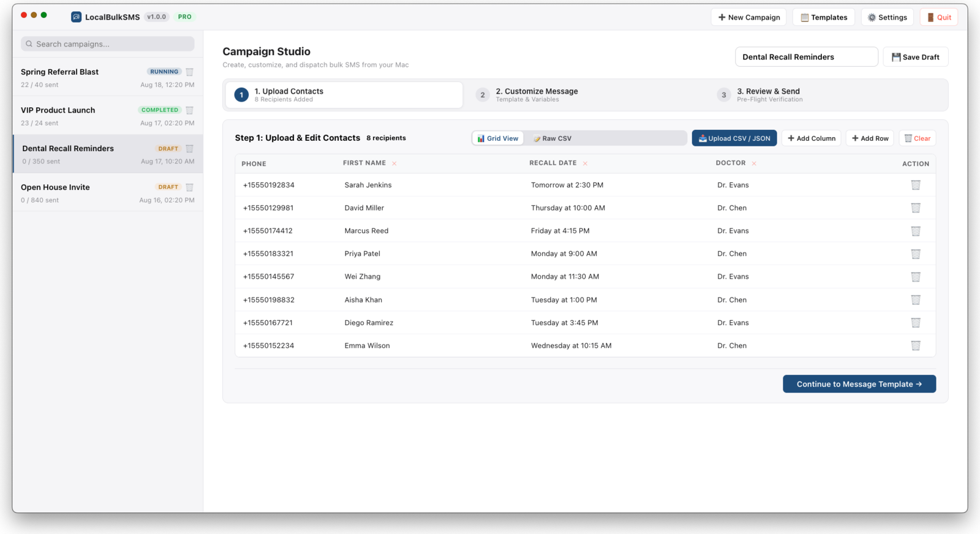Viewport: 980px width, 534px height.
Task: Click recall date Thursday at 10:00 AM
Action: tap(568, 208)
